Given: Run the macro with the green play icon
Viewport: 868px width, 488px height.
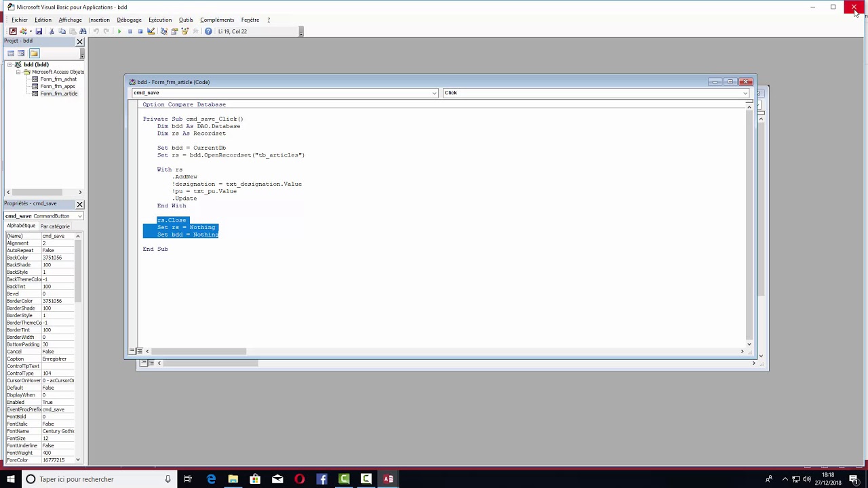Looking at the screenshot, I should tap(119, 31).
